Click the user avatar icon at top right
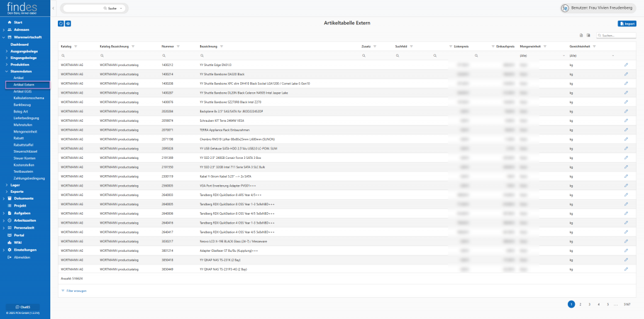The image size is (644, 319). coord(565,8)
